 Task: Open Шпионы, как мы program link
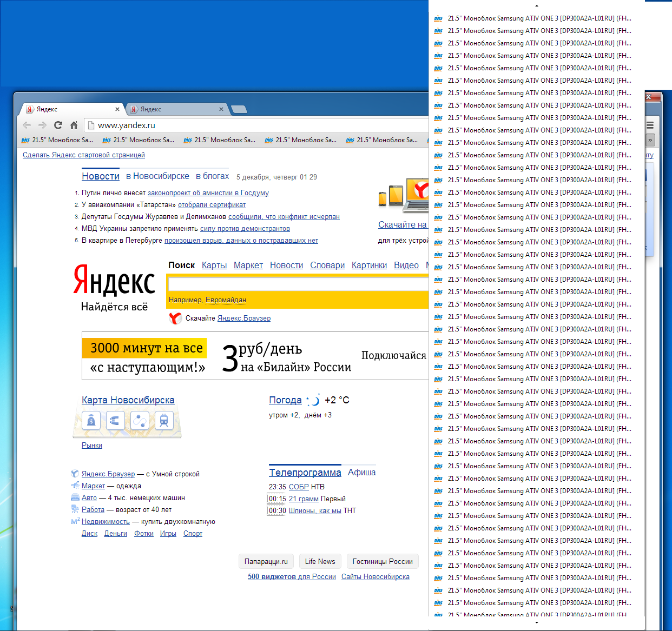click(x=315, y=510)
